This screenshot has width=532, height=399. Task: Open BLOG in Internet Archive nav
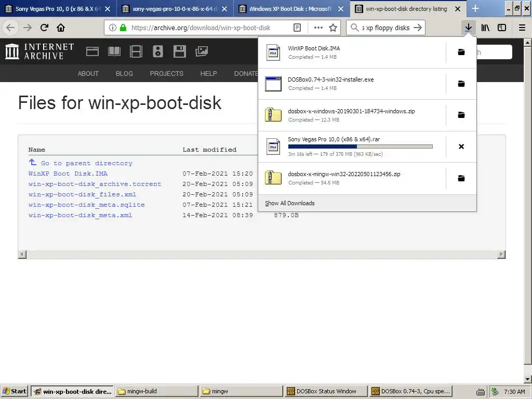[x=124, y=74]
